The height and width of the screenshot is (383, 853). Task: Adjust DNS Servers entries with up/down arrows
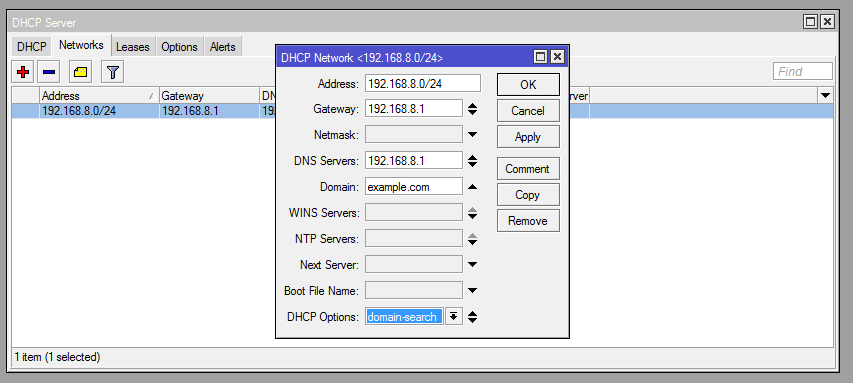[x=472, y=161]
